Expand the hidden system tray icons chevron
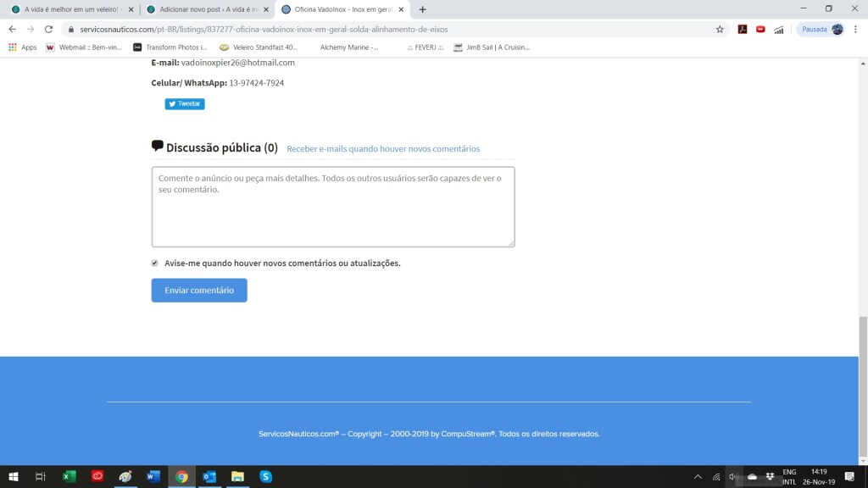Viewport: 868px width, 488px height. point(698,477)
